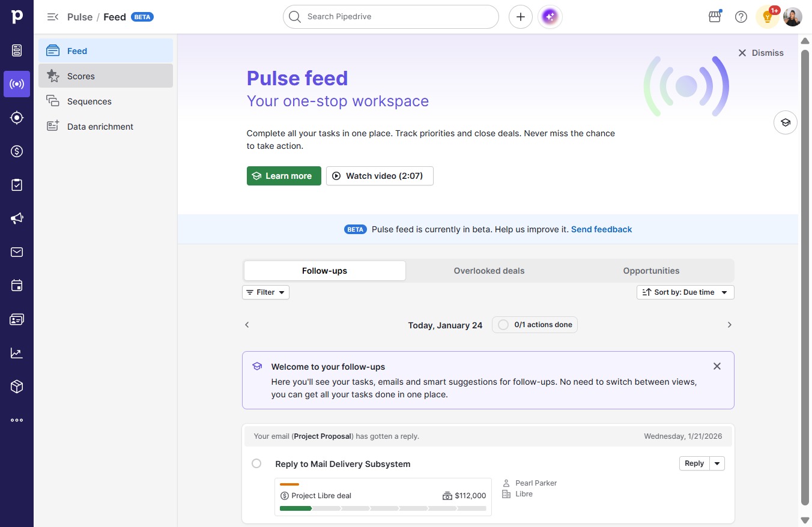
Task: Click the Pipedrive logo icon
Action: [17, 17]
